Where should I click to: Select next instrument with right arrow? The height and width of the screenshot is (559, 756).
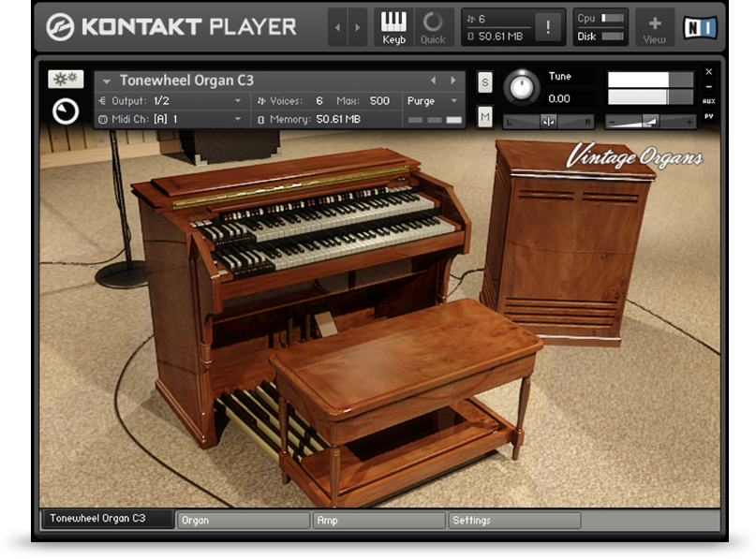(453, 81)
